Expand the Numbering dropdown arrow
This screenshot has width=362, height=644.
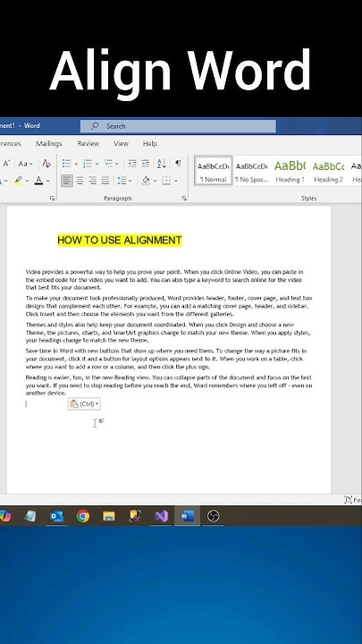pos(97,164)
